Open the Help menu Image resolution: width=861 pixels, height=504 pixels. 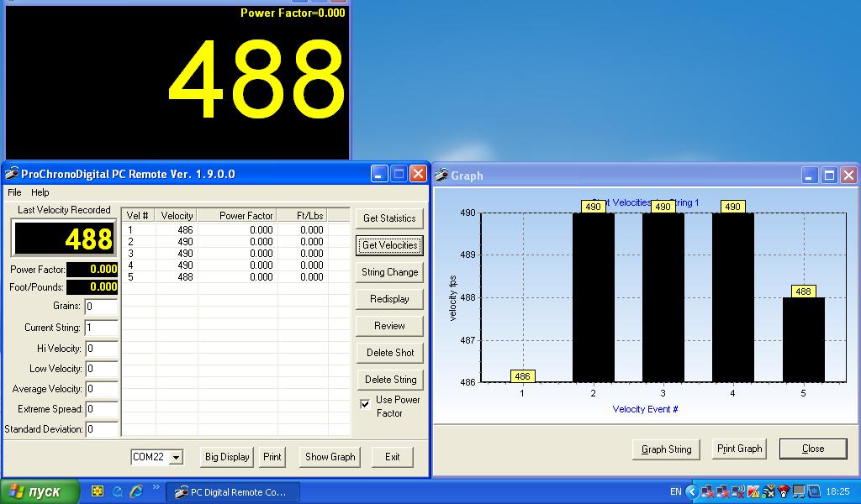[40, 192]
